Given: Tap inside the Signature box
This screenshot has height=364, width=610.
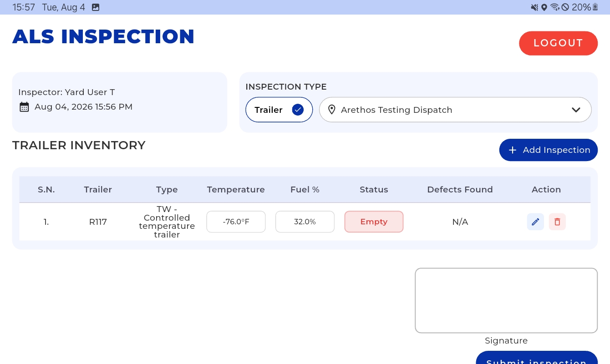Looking at the screenshot, I should [x=506, y=300].
